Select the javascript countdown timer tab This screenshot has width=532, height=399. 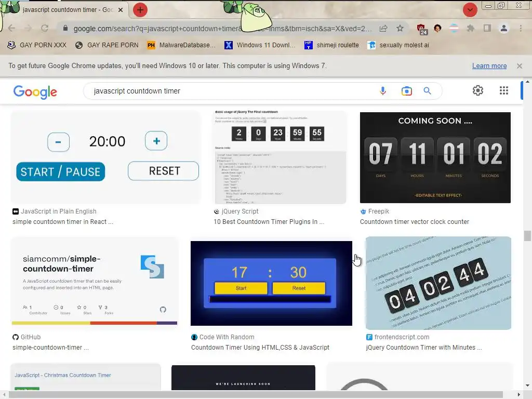pos(68,10)
